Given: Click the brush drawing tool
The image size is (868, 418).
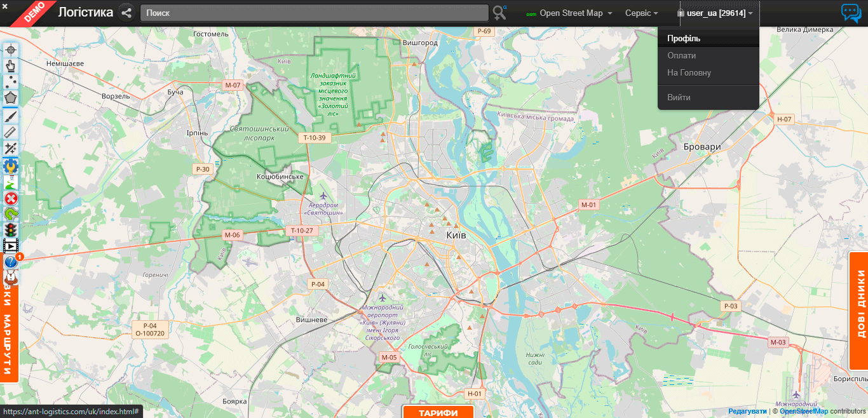Looking at the screenshot, I should point(11,115).
